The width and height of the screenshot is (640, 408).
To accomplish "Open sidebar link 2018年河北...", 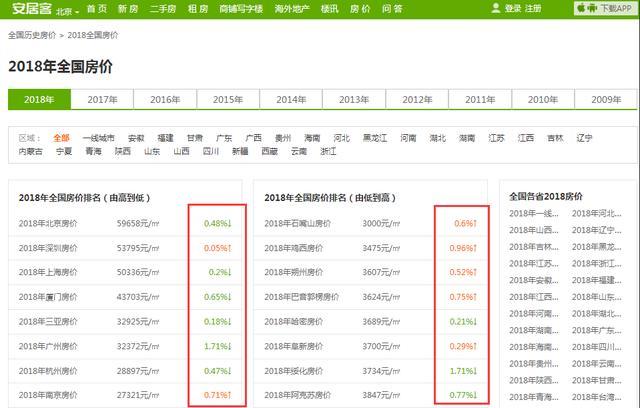I will (x=597, y=213).
